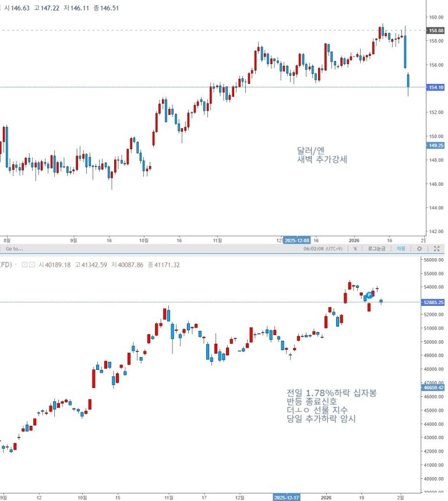Click the 2025-12-17 date marker

(x=289, y=498)
